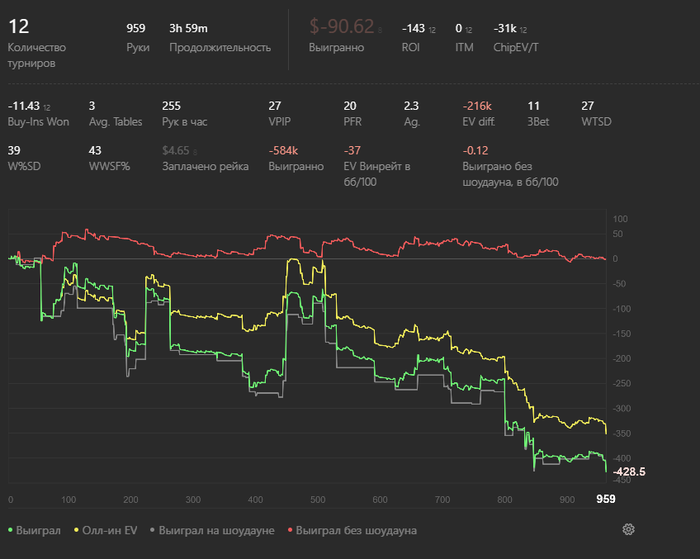Select the PFR stat tile
The width and height of the screenshot is (700, 559).
[350, 113]
